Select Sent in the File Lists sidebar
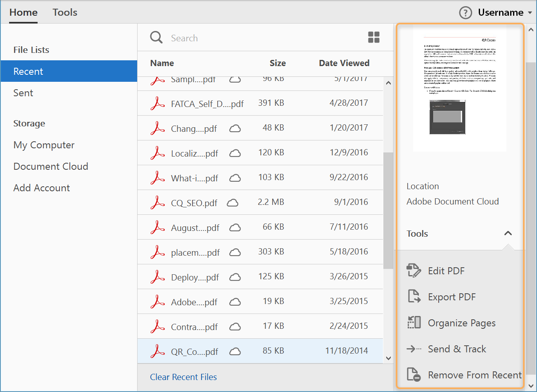 (23, 93)
